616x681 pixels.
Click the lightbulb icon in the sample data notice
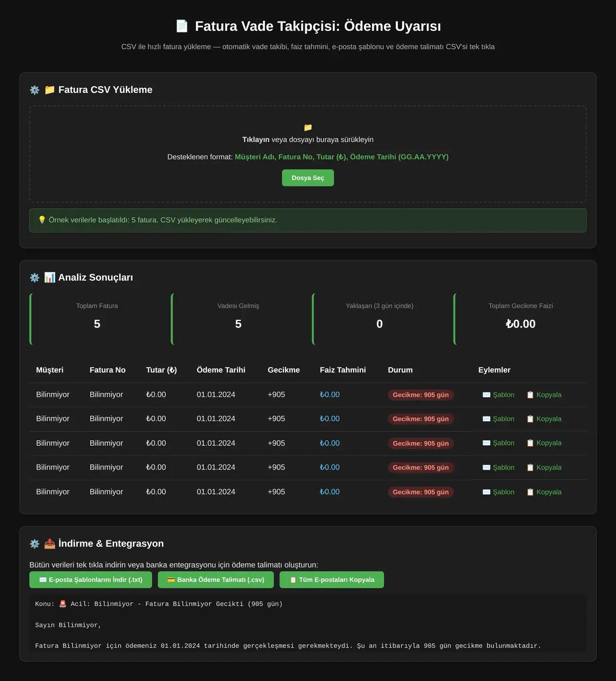[x=42, y=220]
